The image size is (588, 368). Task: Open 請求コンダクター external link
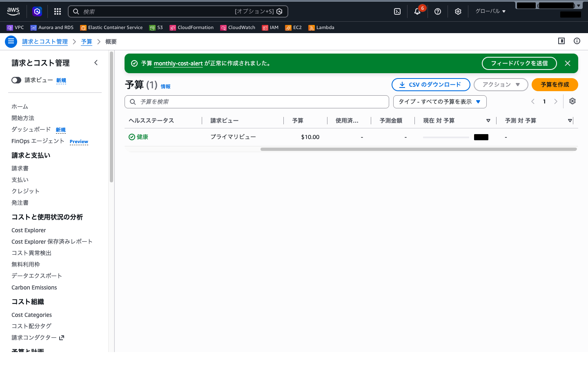pos(38,338)
